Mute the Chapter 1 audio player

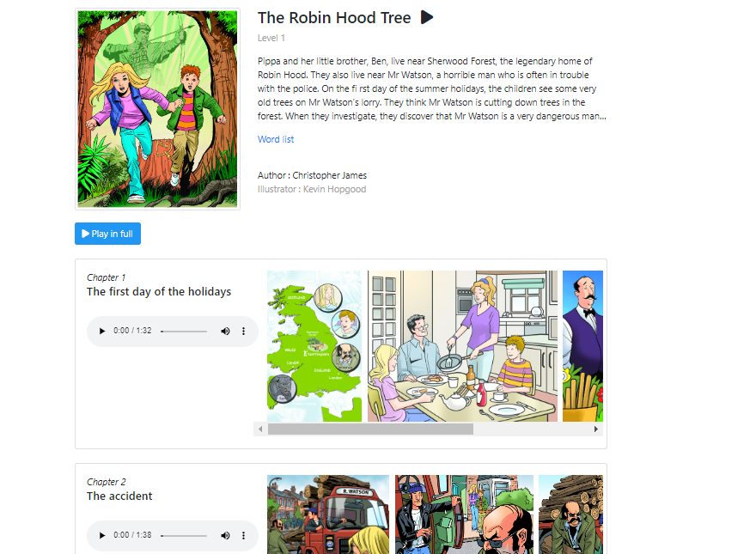coord(225,332)
